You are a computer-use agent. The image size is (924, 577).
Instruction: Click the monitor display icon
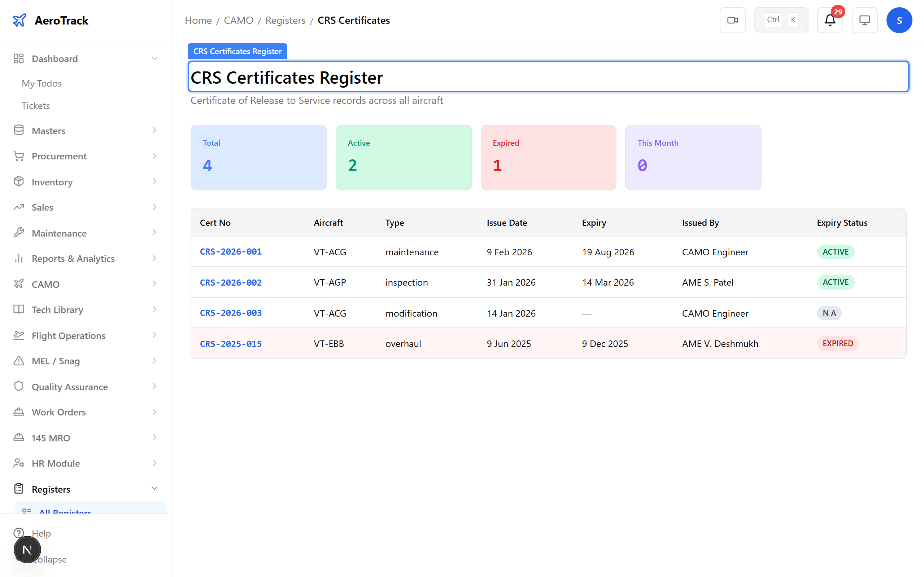click(864, 20)
